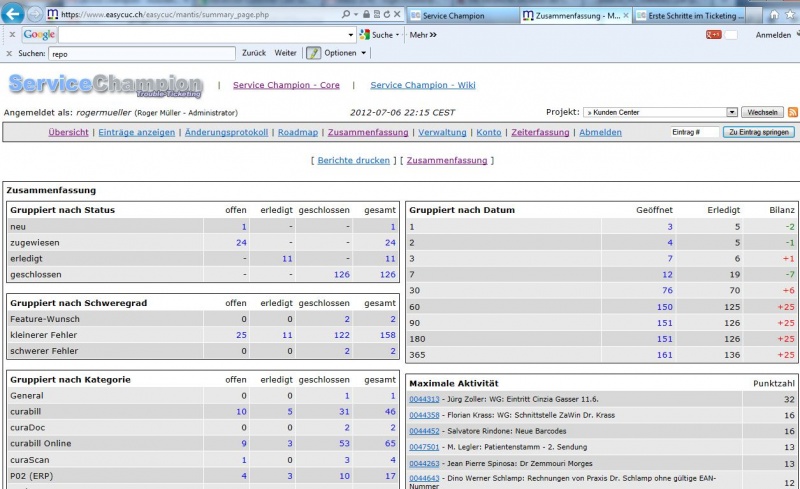
Task: Open the bracketed Zusammenfassung link below menu
Action: coord(447,160)
